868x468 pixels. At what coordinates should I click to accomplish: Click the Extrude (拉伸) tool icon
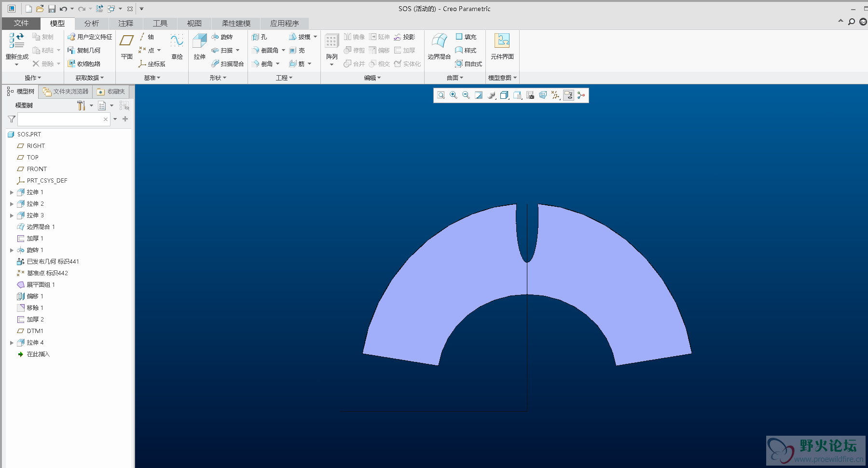tap(199, 41)
